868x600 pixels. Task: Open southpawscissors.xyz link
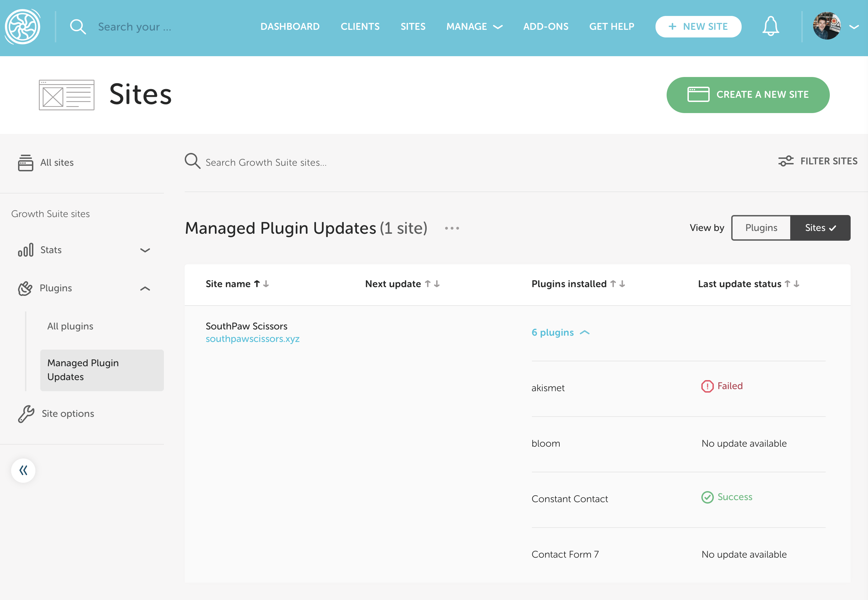tap(252, 339)
